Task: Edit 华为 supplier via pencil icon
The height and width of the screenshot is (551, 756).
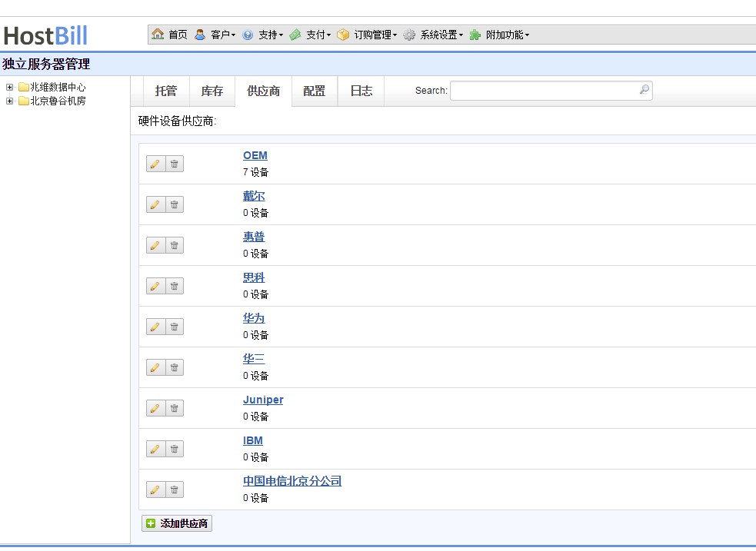Action: (x=155, y=327)
